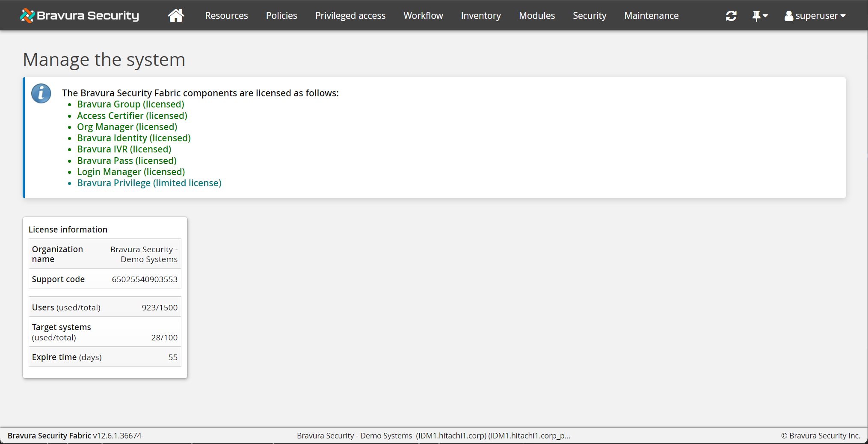Screen dimensions: 868x444
Task: Click the Bravura Security logo
Action: [x=79, y=15]
